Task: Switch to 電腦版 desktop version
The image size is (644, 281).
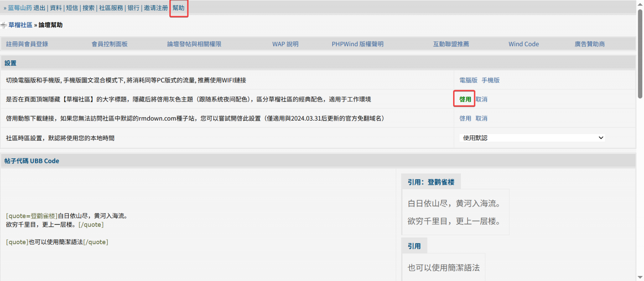Action: 468,80
